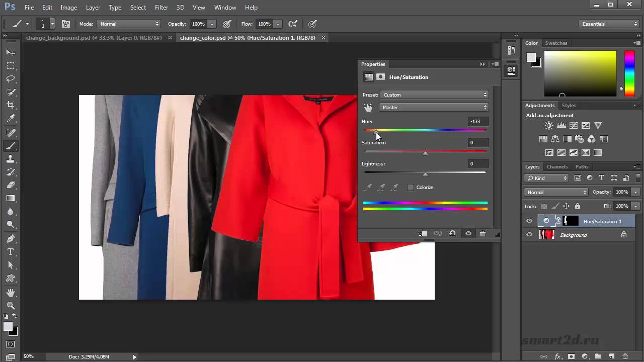Toggle pressure for opacity button
644x362 pixels.
point(227,24)
